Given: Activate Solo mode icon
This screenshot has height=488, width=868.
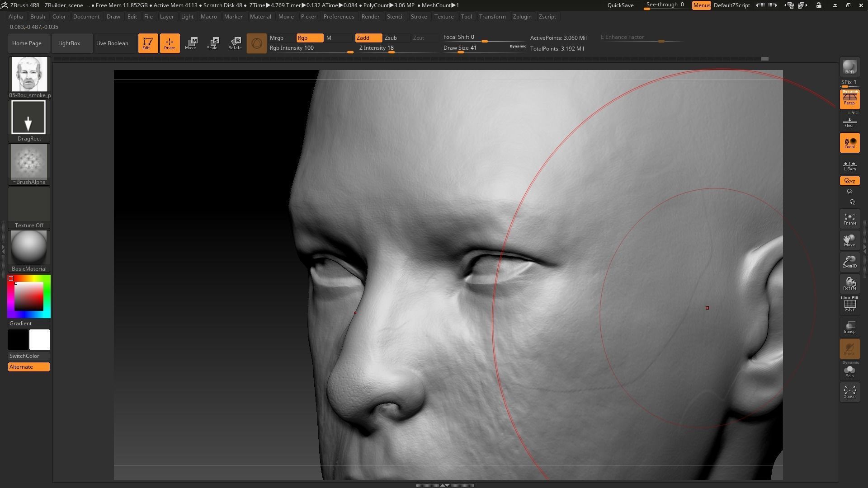Looking at the screenshot, I should [849, 371].
